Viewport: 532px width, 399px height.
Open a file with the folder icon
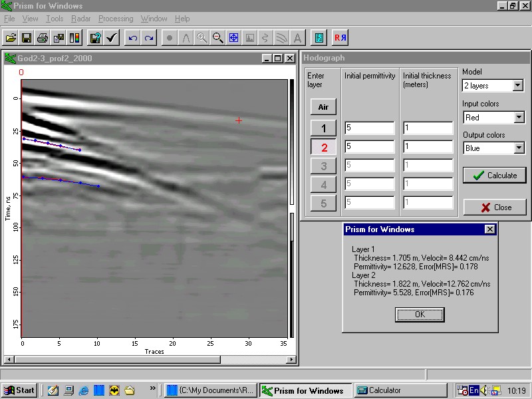pyautogui.click(x=11, y=38)
